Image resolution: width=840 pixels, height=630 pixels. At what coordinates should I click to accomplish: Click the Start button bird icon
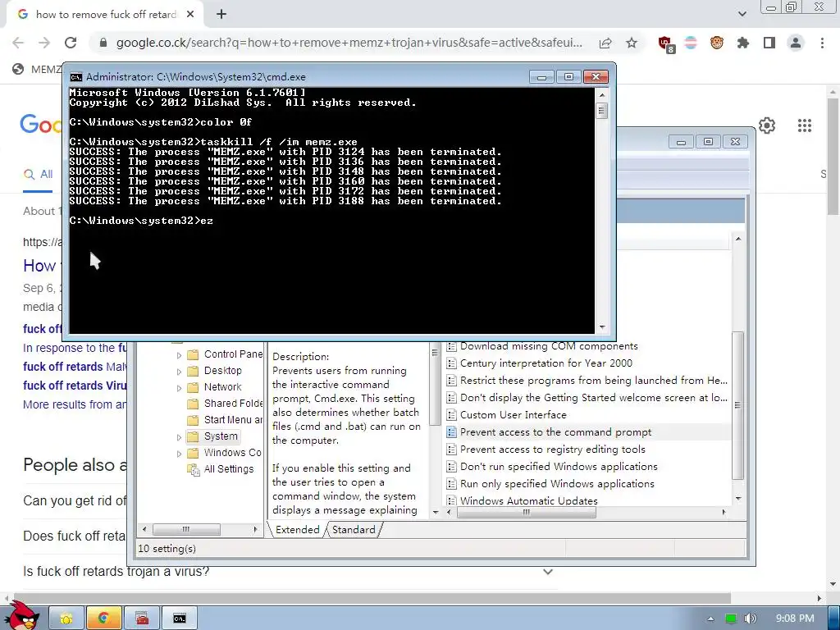(x=22, y=615)
